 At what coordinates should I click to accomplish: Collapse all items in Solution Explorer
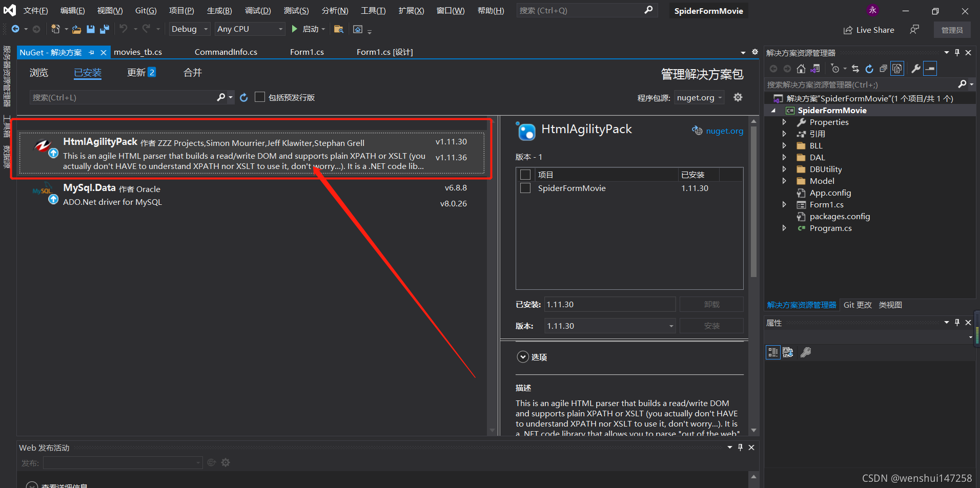pos(883,69)
